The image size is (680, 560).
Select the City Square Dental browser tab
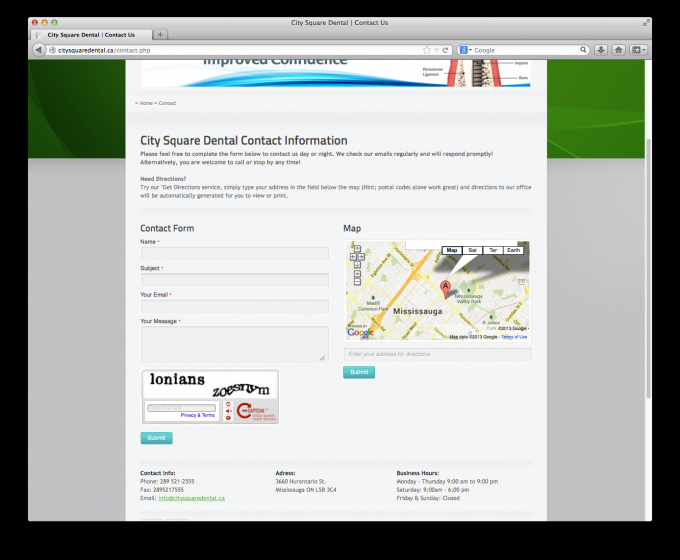90,35
